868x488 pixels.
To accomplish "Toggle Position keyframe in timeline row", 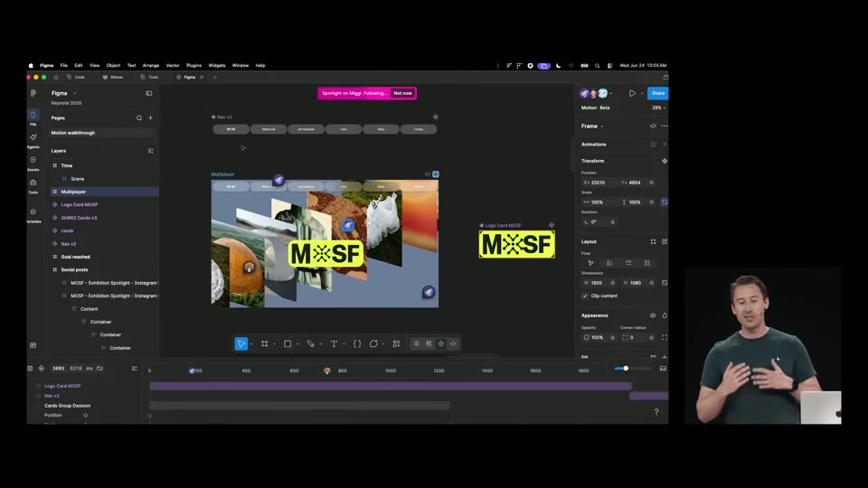I will click(86, 415).
